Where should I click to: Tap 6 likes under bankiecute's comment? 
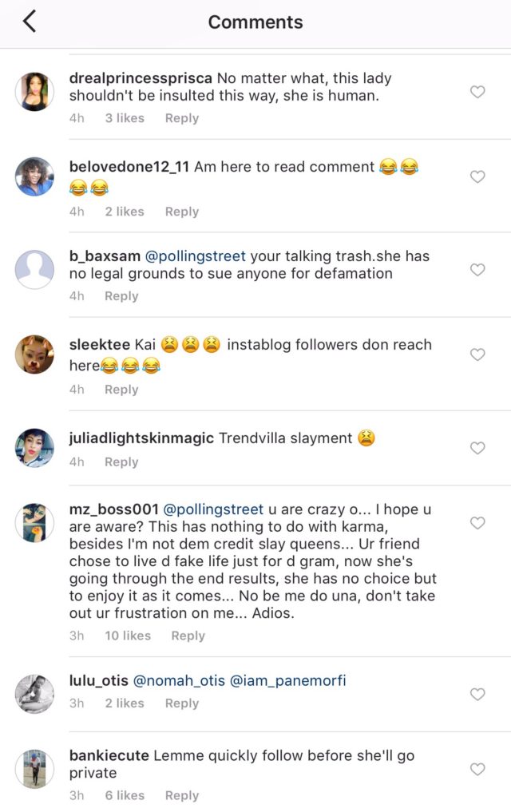126,795
